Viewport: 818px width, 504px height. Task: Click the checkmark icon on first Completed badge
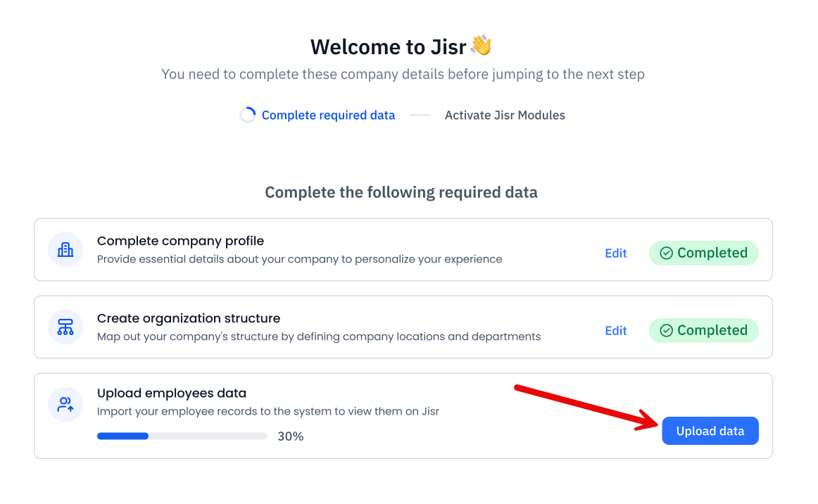(665, 253)
